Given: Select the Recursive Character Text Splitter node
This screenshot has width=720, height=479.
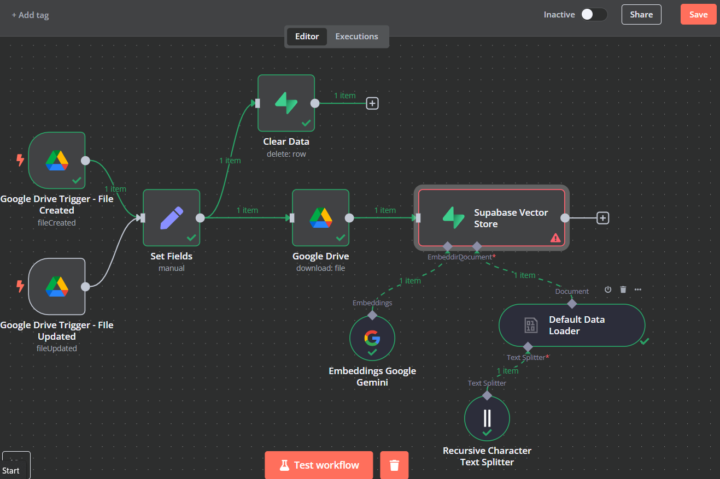Looking at the screenshot, I should (x=487, y=418).
